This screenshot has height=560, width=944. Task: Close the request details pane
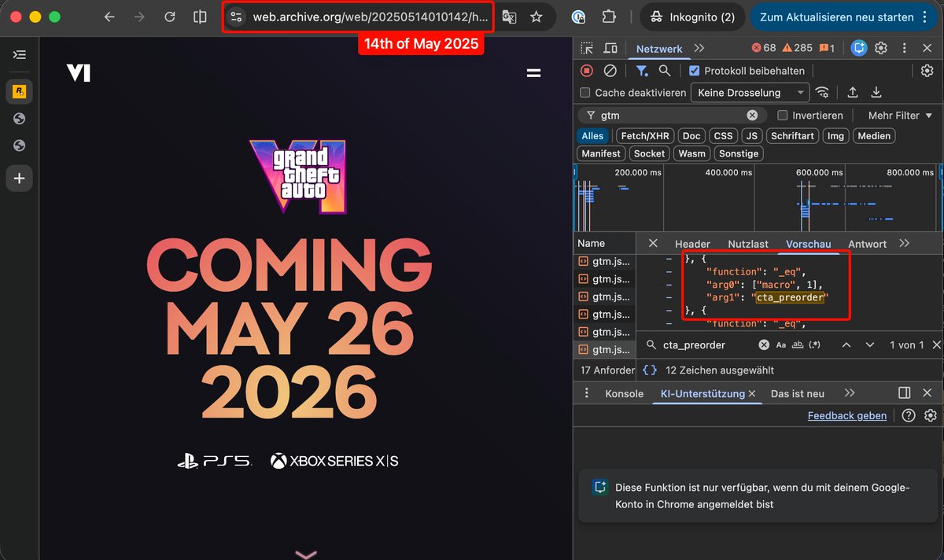coord(652,243)
